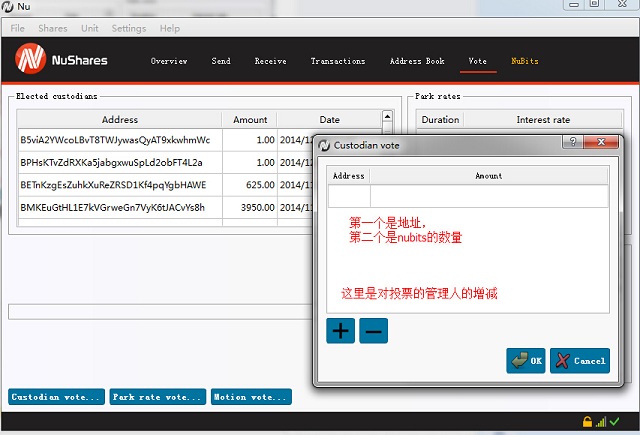Click Address header in Custodian vote dialog
Screen dimensions: 640x435
click(349, 176)
